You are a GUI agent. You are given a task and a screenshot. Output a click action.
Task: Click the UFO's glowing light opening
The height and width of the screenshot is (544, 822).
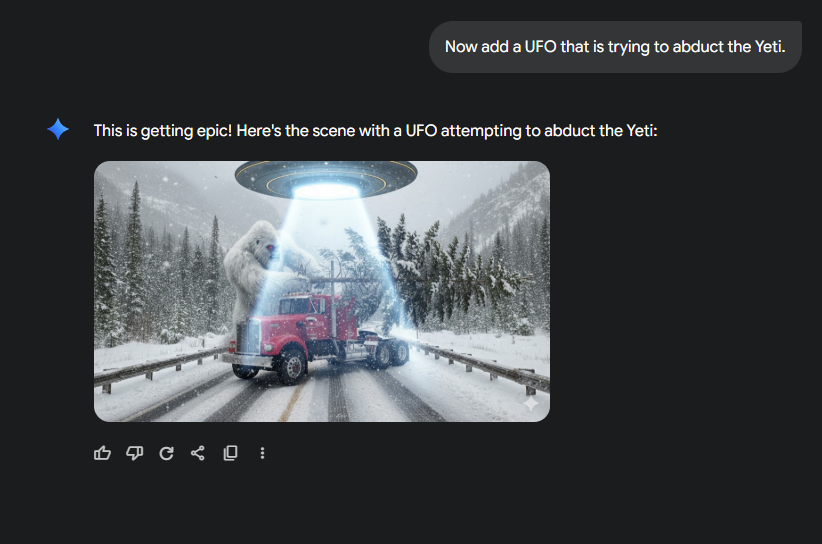tap(326, 191)
